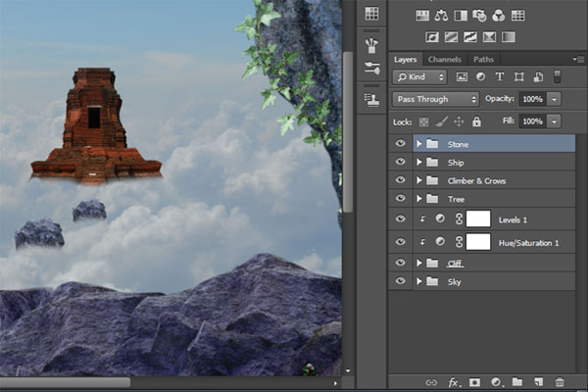The width and height of the screenshot is (588, 392).
Task: Add layer mask from bottom bar
Action: (474, 381)
